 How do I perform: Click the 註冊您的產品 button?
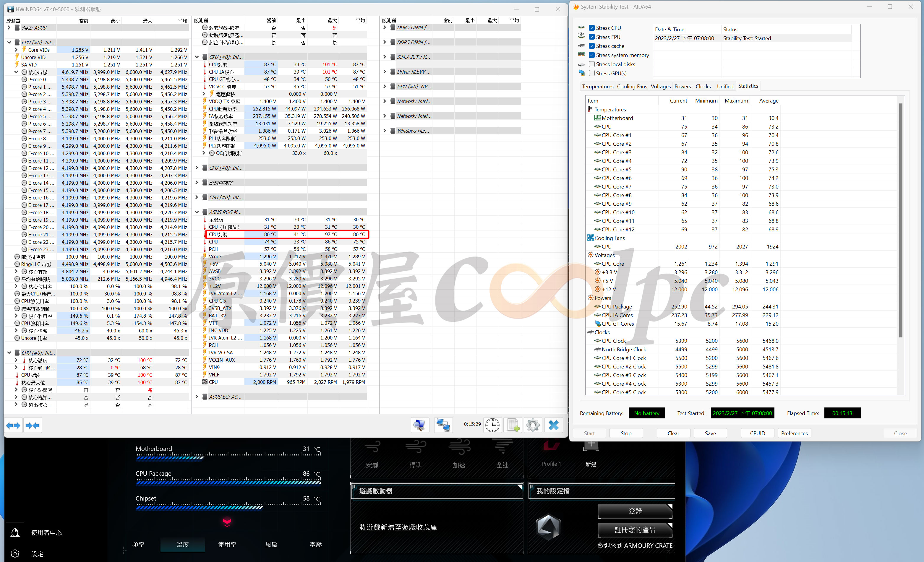click(635, 530)
